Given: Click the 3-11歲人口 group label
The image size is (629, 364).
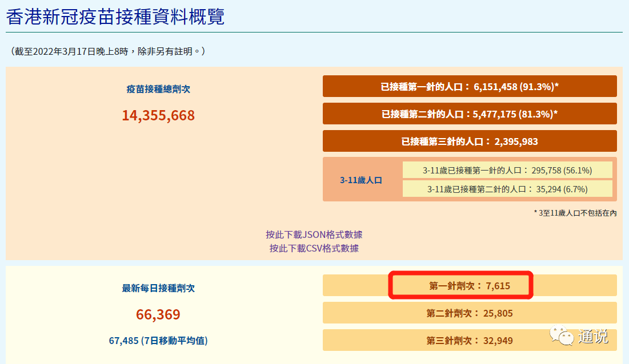Looking at the screenshot, I should point(361,180).
